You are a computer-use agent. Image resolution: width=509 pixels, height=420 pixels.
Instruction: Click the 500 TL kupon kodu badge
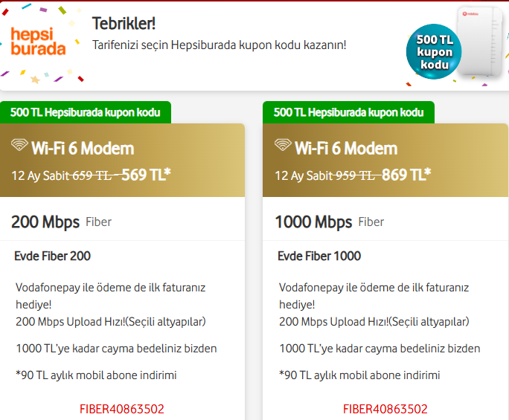(x=433, y=51)
